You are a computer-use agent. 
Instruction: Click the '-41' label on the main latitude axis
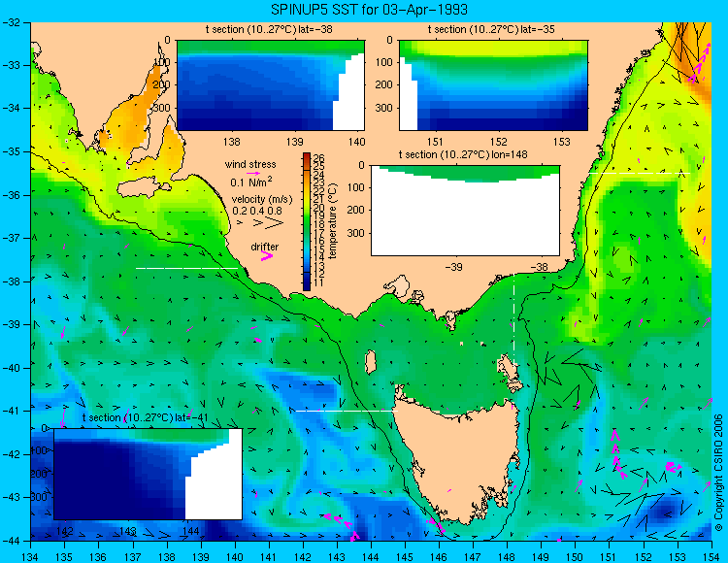click(11, 411)
